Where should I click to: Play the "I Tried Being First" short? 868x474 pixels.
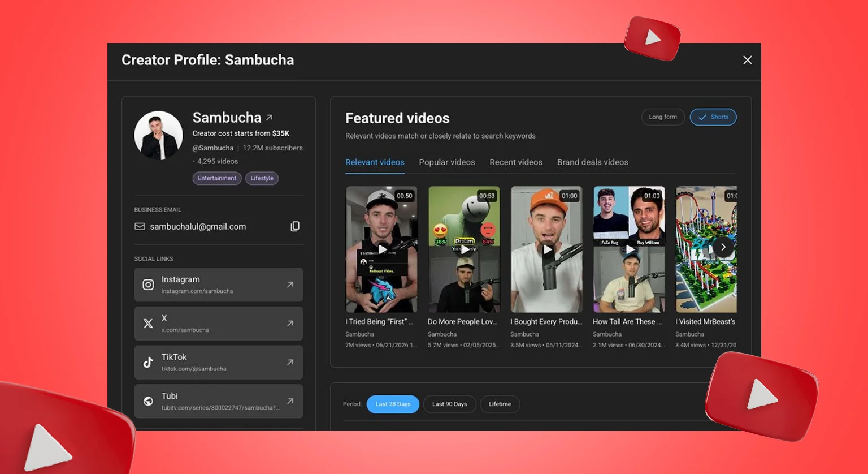382,249
